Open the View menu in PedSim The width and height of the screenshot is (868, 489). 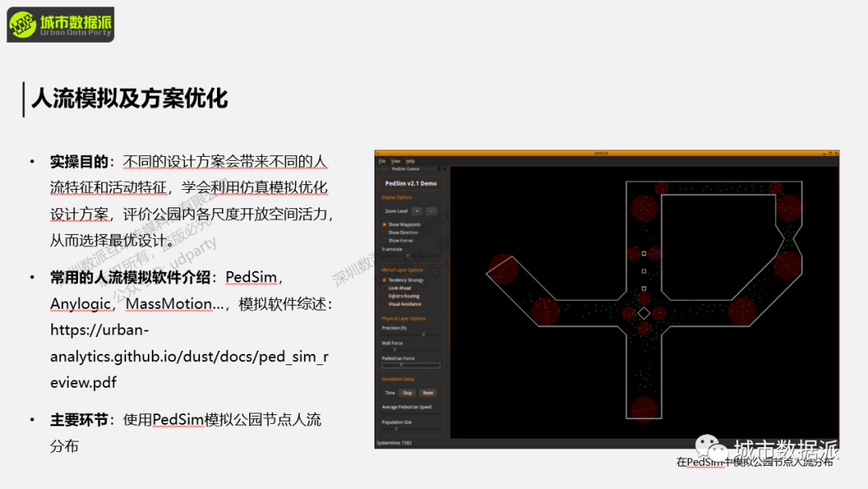(395, 161)
